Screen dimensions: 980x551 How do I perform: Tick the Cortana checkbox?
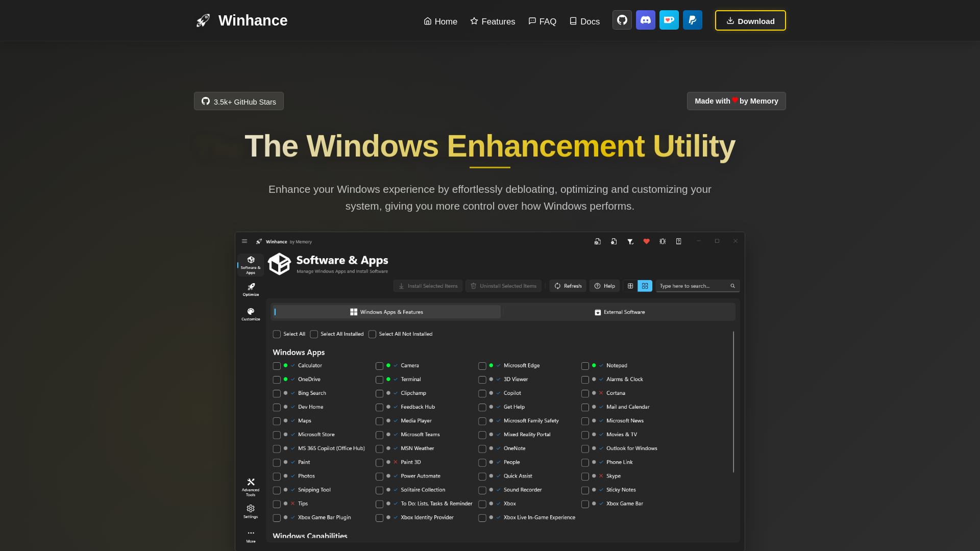point(585,393)
